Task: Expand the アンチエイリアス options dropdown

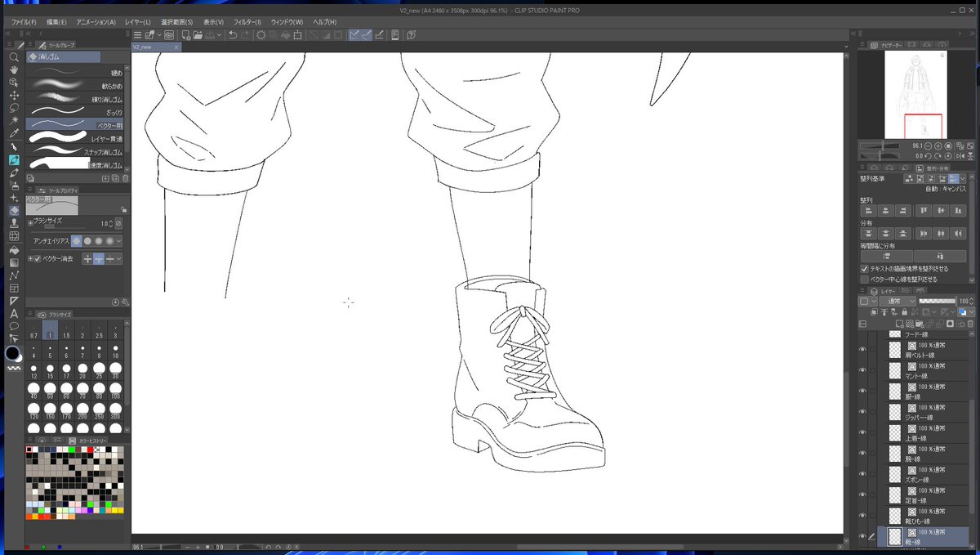Action: (119, 241)
